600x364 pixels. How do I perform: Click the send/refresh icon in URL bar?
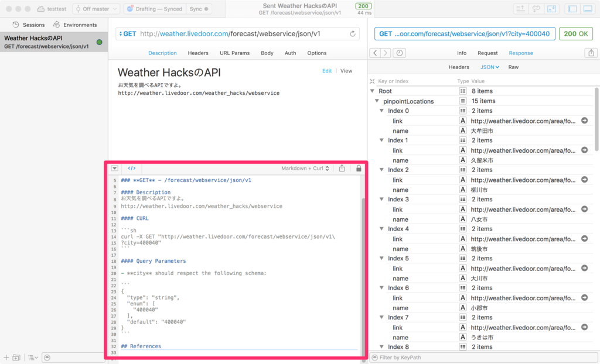point(352,33)
